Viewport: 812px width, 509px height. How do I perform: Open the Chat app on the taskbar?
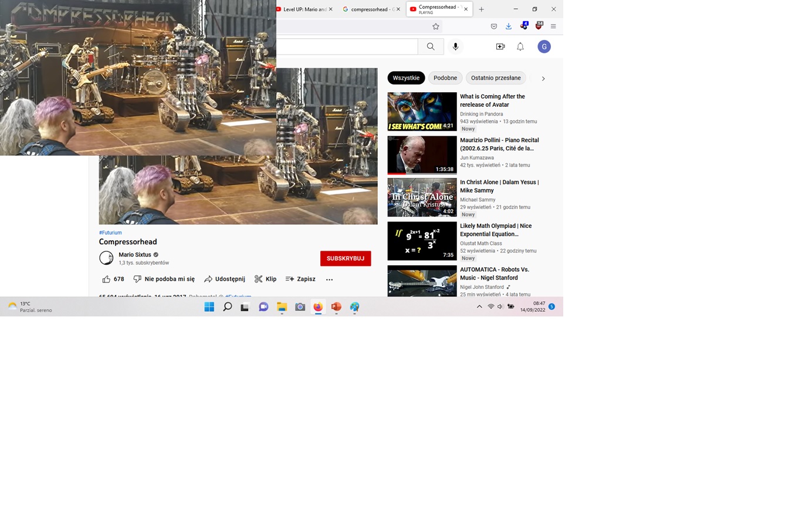pyautogui.click(x=263, y=306)
